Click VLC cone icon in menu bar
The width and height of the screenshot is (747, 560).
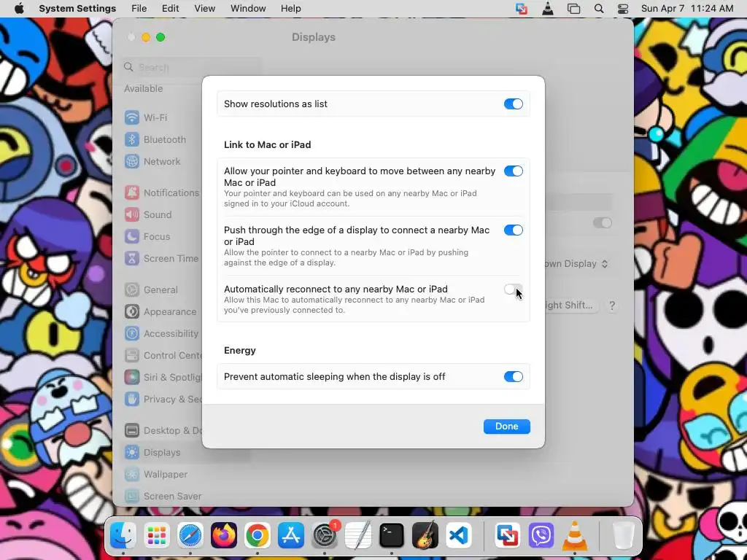pos(548,9)
